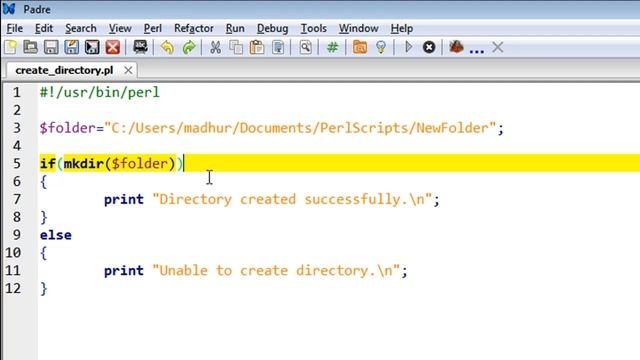Screen dimensions: 640x360
Task: Click "Directory created successfully.\n" string
Action: (292, 200)
